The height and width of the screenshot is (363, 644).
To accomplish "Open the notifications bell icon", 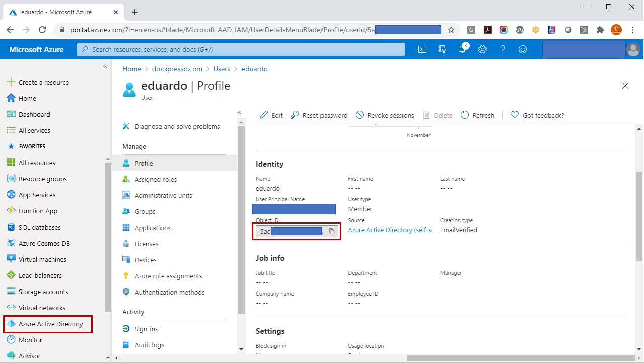I will tap(463, 49).
